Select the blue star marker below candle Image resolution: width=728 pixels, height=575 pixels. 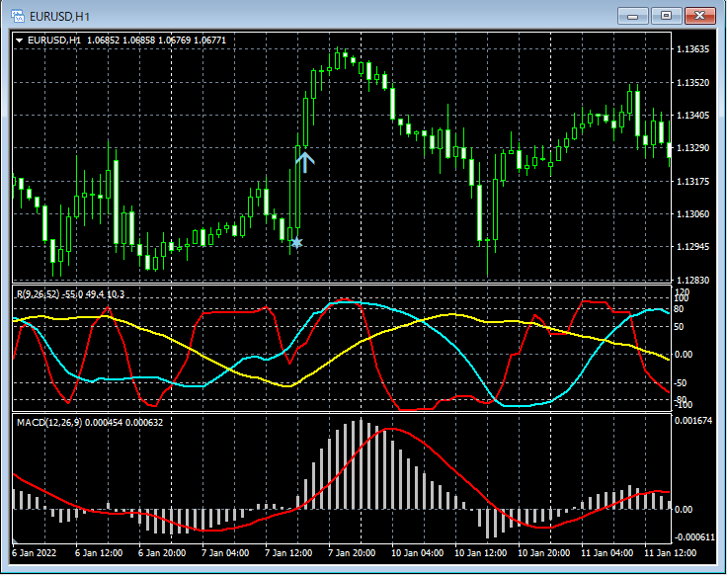(295, 242)
